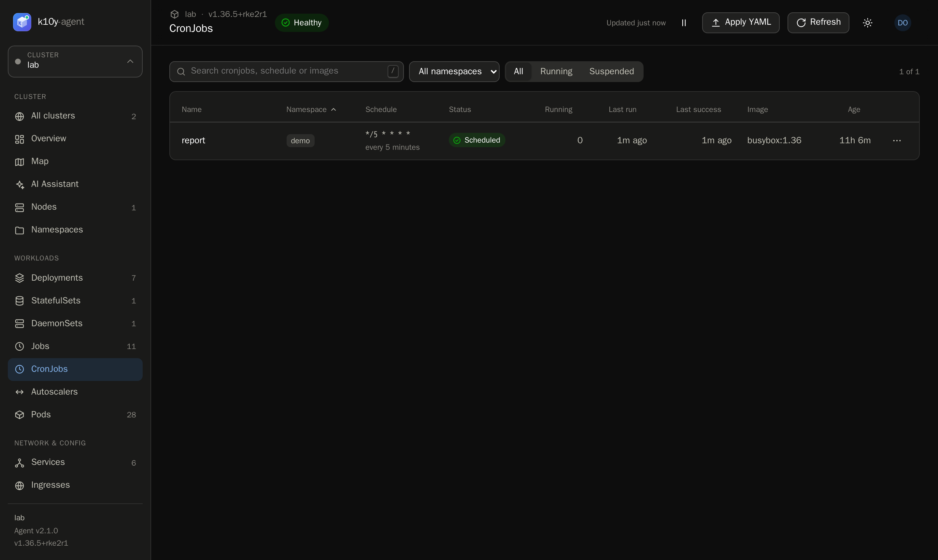Open Deployments list
The image size is (938, 560).
[x=75, y=278]
